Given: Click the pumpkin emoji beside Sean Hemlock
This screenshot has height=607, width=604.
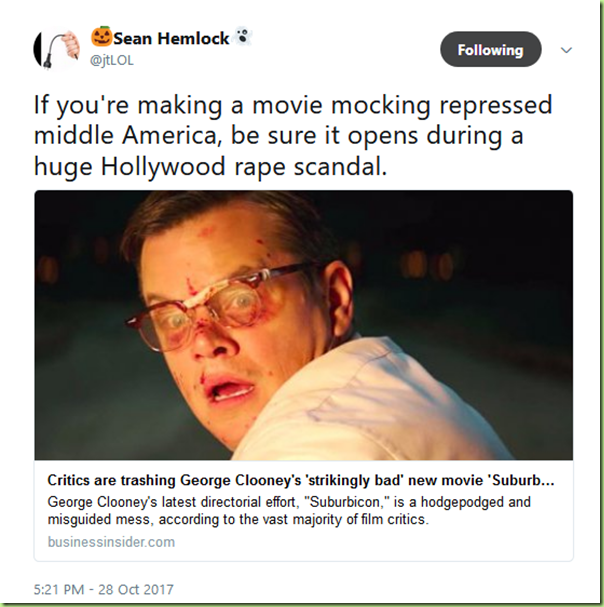Looking at the screenshot, I should pos(101,37).
